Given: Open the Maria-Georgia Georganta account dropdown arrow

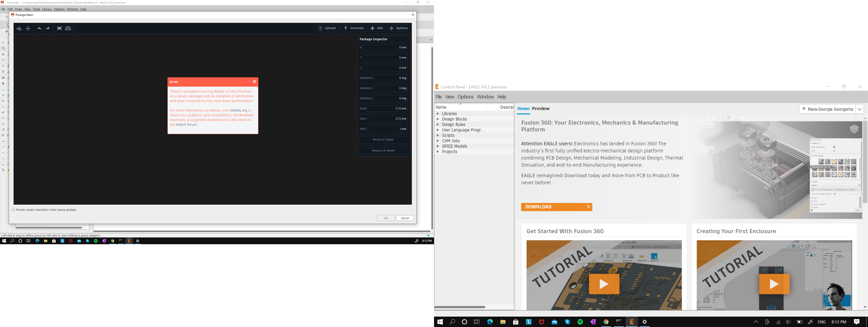Looking at the screenshot, I should point(860,109).
